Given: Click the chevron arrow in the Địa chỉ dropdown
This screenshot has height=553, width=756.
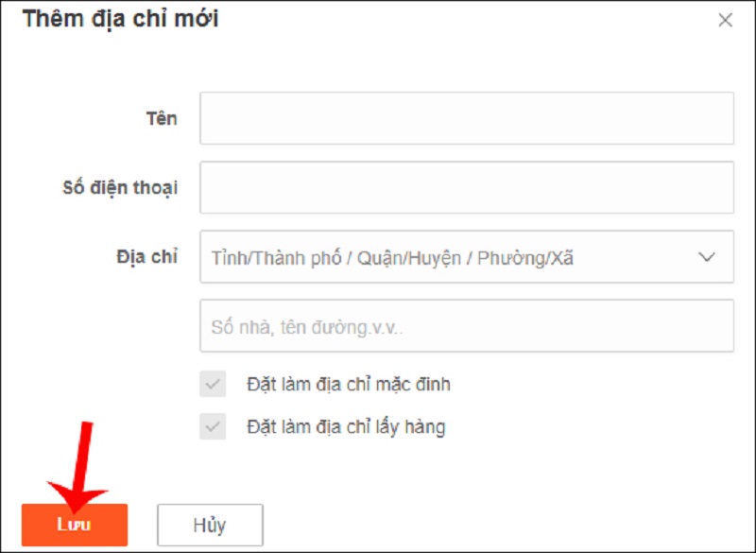Looking at the screenshot, I should 707,257.
